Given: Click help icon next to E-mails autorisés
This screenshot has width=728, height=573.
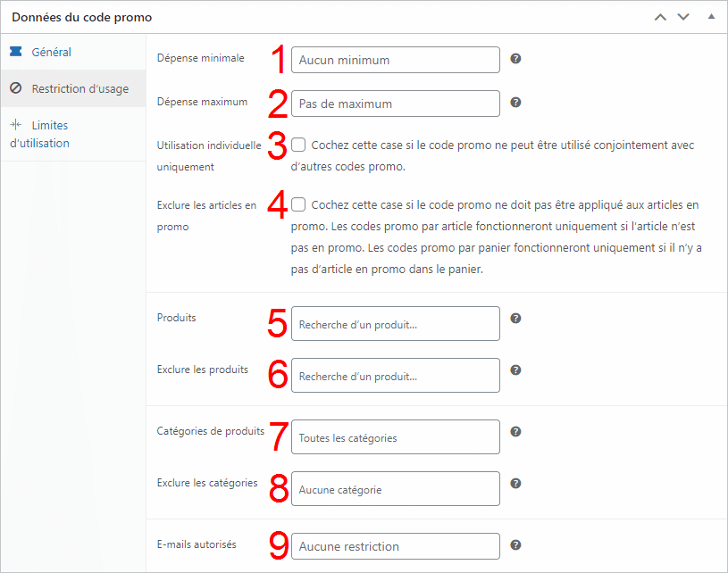Looking at the screenshot, I should coord(515,545).
